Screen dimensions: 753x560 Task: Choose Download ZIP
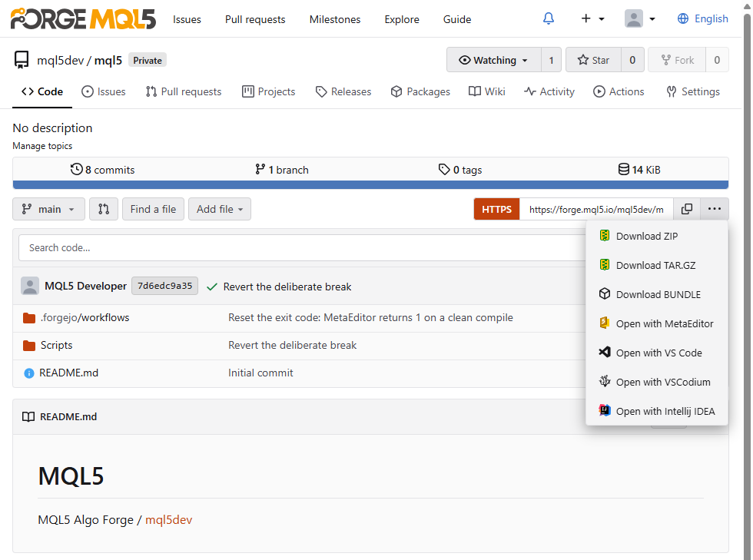[x=657, y=237]
